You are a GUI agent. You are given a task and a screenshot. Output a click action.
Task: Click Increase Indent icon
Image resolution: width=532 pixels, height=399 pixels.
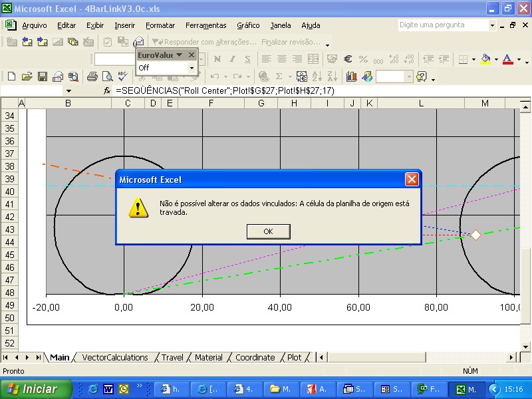tap(444, 59)
